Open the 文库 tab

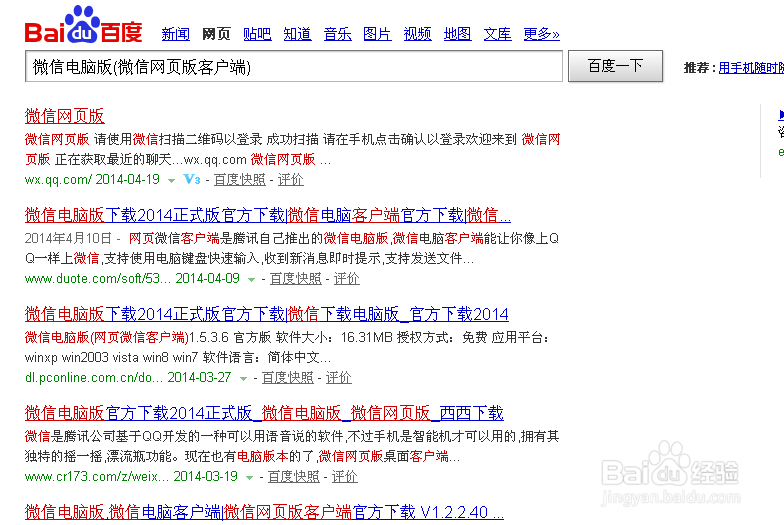coord(498,34)
